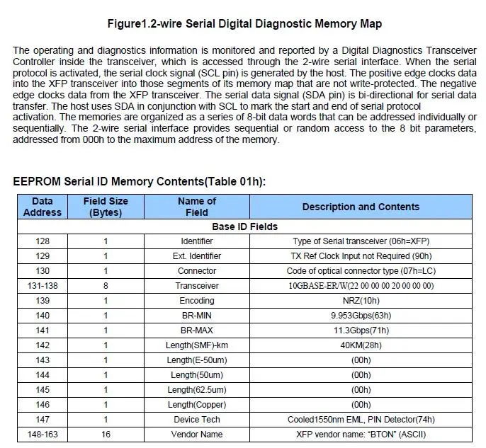Image resolution: width=486 pixels, height=448 pixels.
Task: Click the address cell '130'
Action: click(43, 271)
